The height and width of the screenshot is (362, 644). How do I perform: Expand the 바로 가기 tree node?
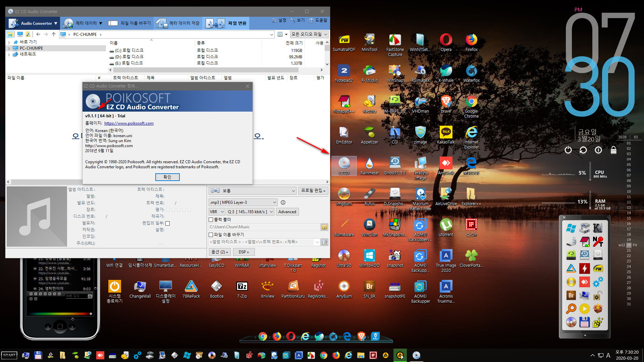pyautogui.click(x=9, y=42)
